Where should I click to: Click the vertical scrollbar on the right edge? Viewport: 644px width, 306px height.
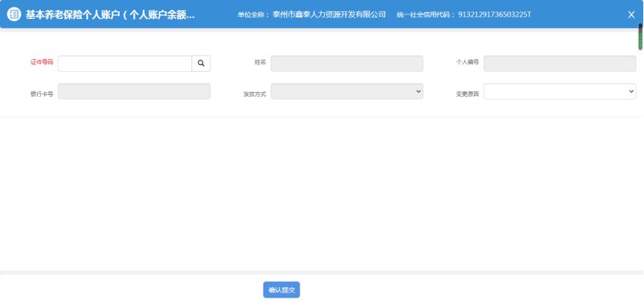pos(640,36)
